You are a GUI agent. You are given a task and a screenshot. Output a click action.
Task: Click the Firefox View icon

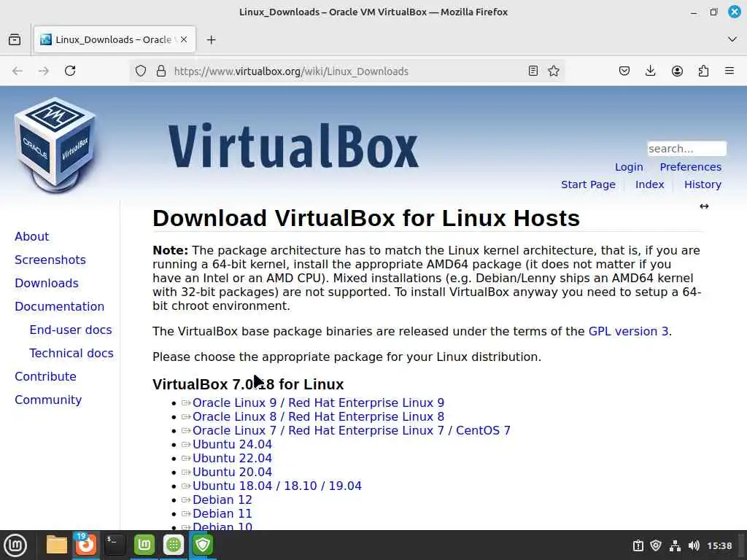pos(15,40)
